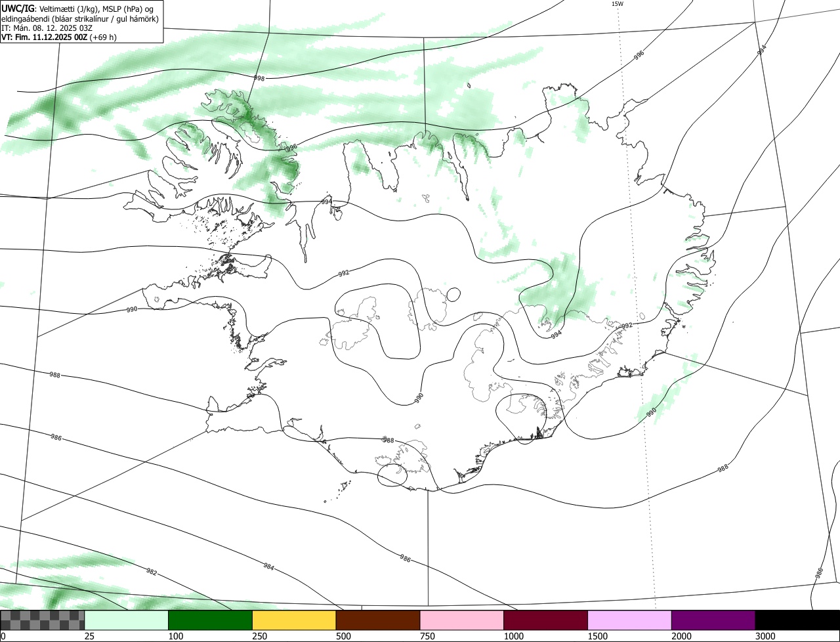Image resolution: width=840 pixels, height=642 pixels.
Task: Select the yellow 250–500 legend swatch
Action: (x=294, y=620)
